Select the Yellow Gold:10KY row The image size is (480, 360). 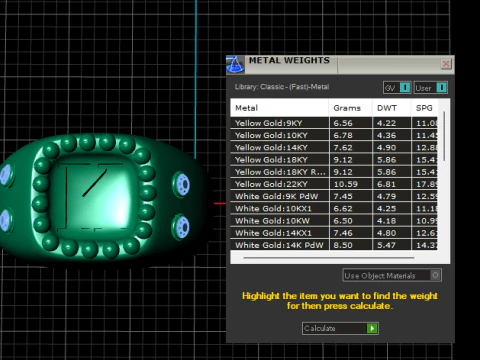pos(334,135)
